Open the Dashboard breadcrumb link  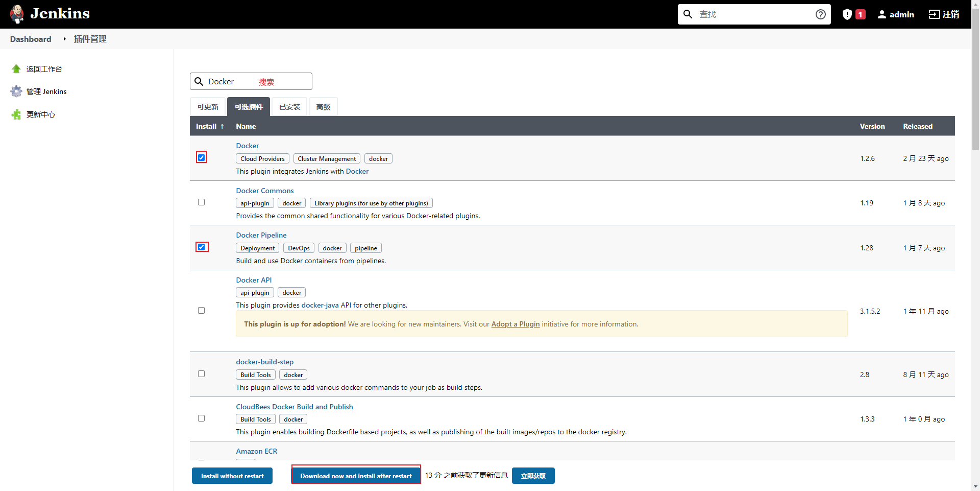tap(31, 39)
